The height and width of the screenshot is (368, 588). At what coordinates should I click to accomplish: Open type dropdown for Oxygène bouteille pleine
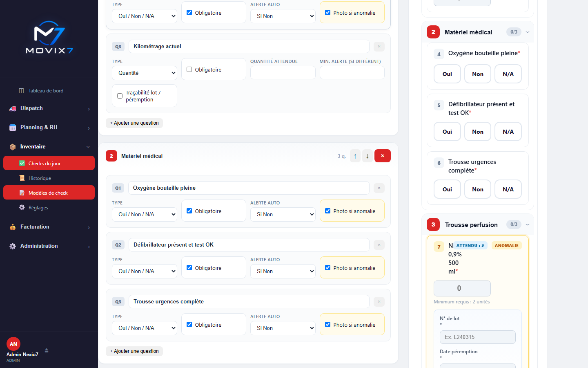pos(145,214)
